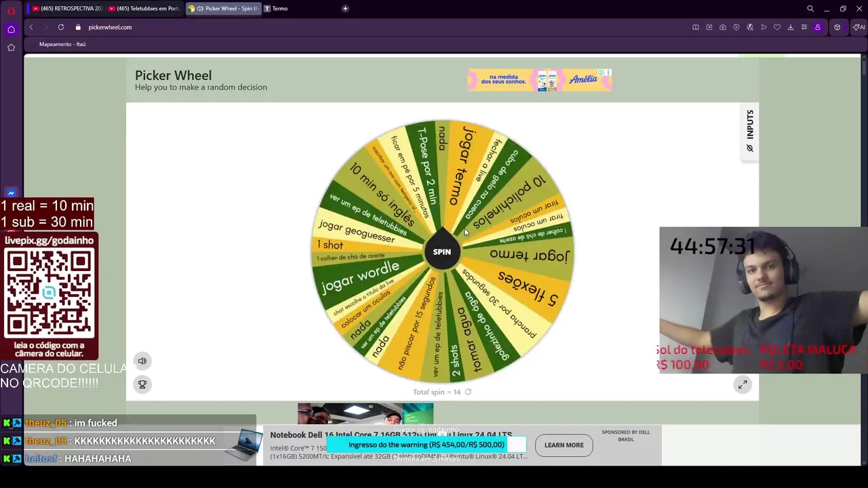Click the '10 min só inglês' segment

382,195
